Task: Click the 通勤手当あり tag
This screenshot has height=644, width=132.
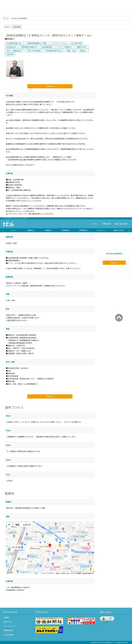Action: coord(82,47)
